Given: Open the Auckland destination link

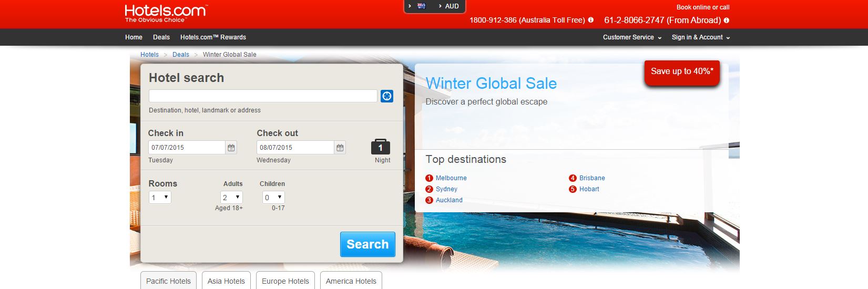Looking at the screenshot, I should tap(449, 200).
